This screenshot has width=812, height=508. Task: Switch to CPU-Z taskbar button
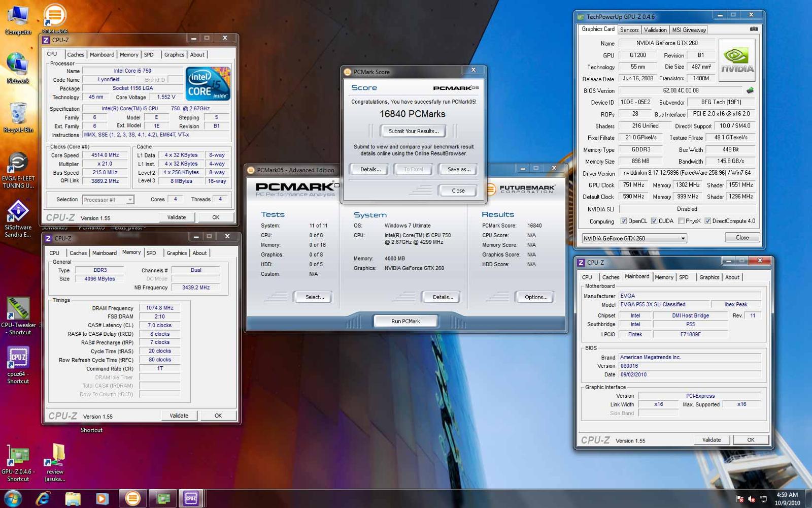pyautogui.click(x=191, y=498)
